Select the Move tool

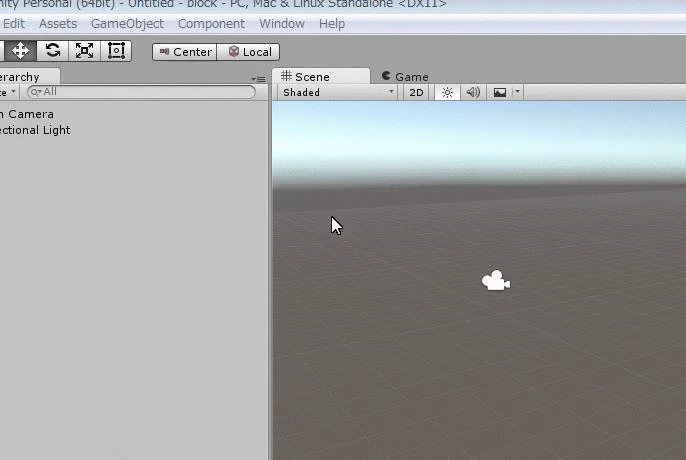[20, 51]
